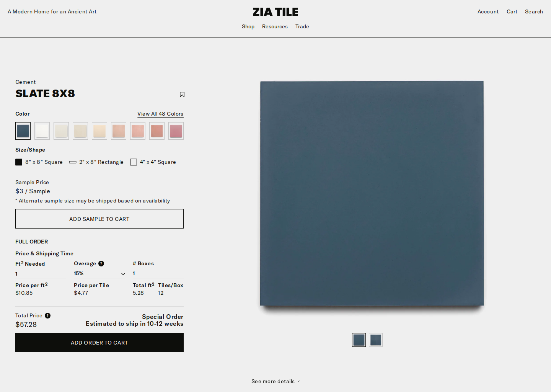Open the Overage 15% dropdown
This screenshot has width=551, height=392.
point(99,274)
